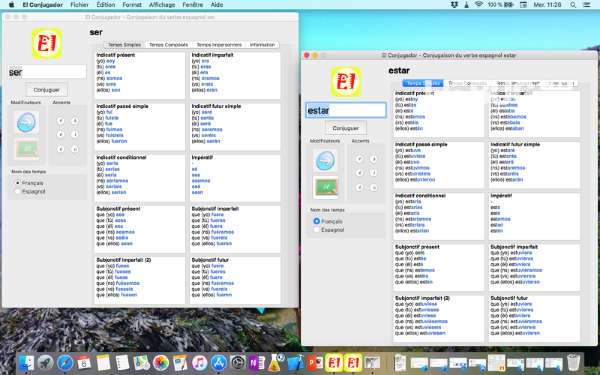The height and width of the screenshot is (375, 600).
Task: Click fuimos in Indicatif passé simple
Action: tap(114, 129)
